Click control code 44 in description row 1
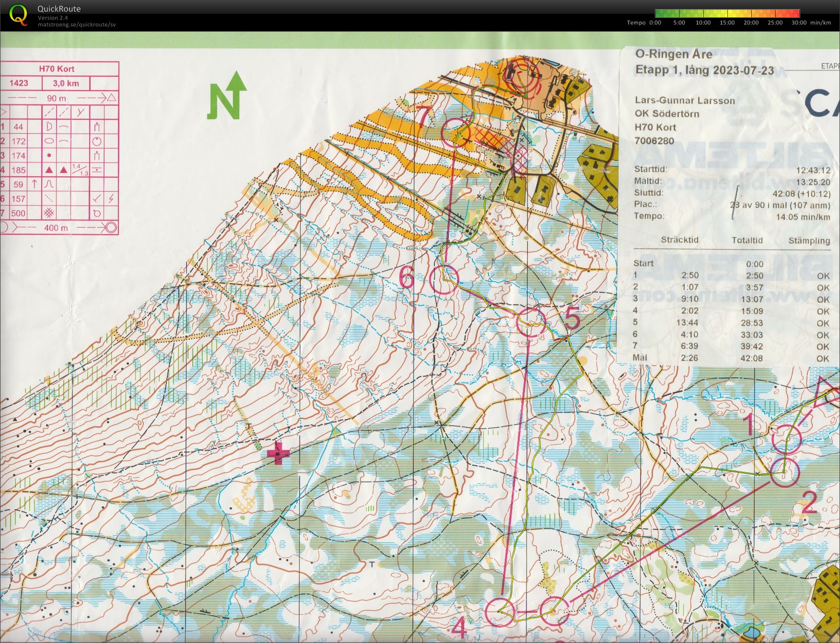 (18, 127)
